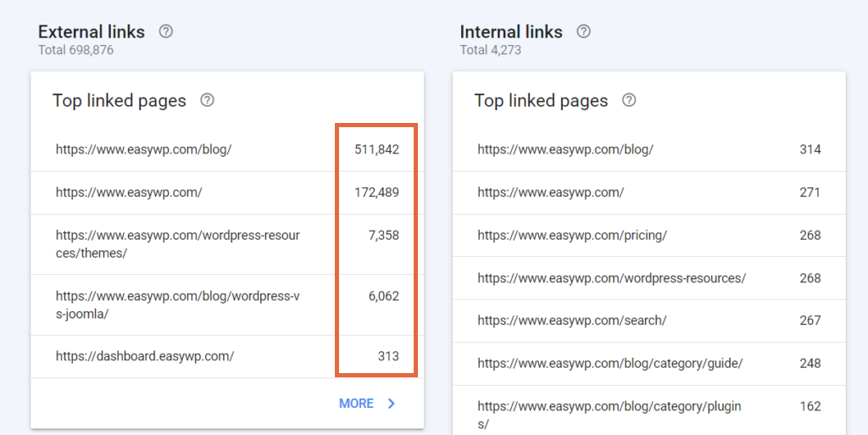Screen dimensions: 868x435
Task: Click help icon in Internal Top linked pages card
Action: [x=629, y=100]
